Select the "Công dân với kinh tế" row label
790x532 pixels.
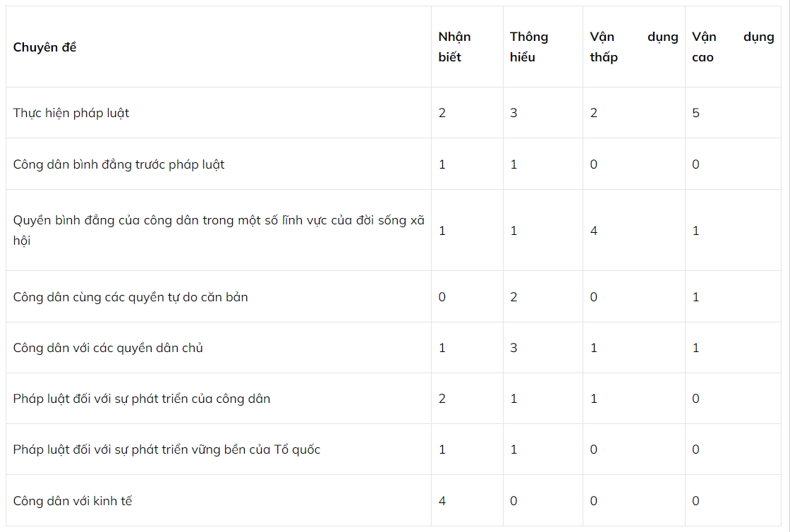coord(73,501)
